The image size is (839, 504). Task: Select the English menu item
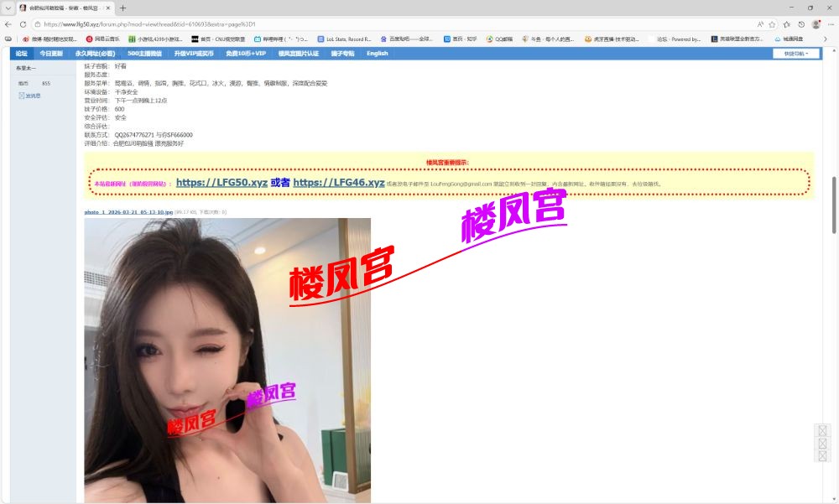(x=377, y=53)
